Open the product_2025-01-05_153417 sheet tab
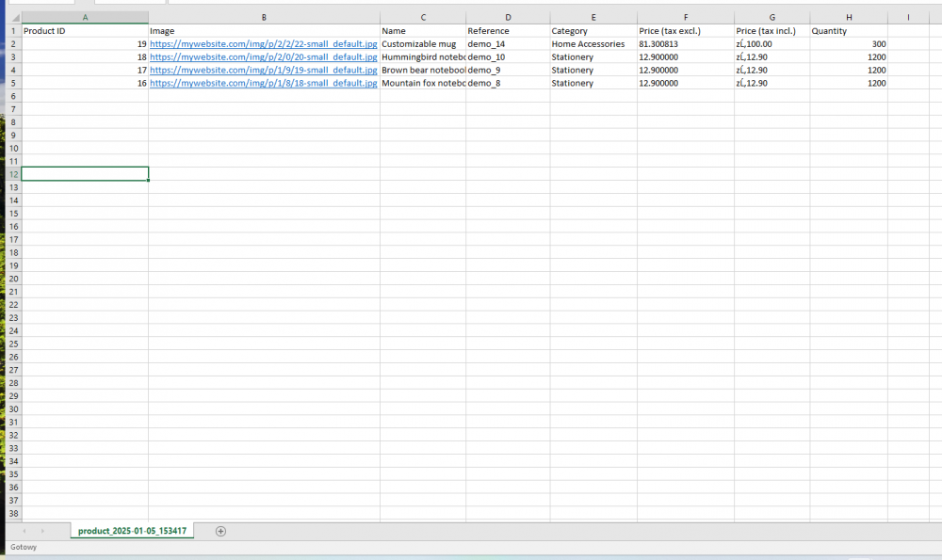The width and height of the screenshot is (942, 560). (x=132, y=531)
